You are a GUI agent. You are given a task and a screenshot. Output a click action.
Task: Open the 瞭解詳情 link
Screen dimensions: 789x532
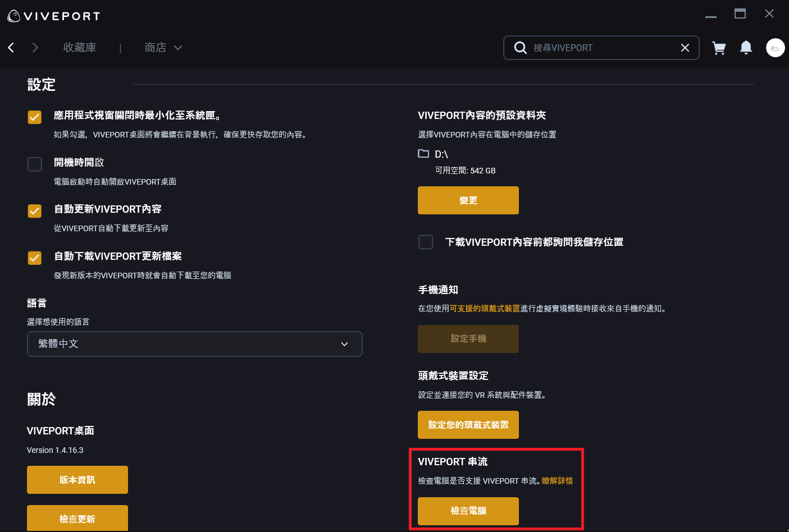click(x=557, y=481)
